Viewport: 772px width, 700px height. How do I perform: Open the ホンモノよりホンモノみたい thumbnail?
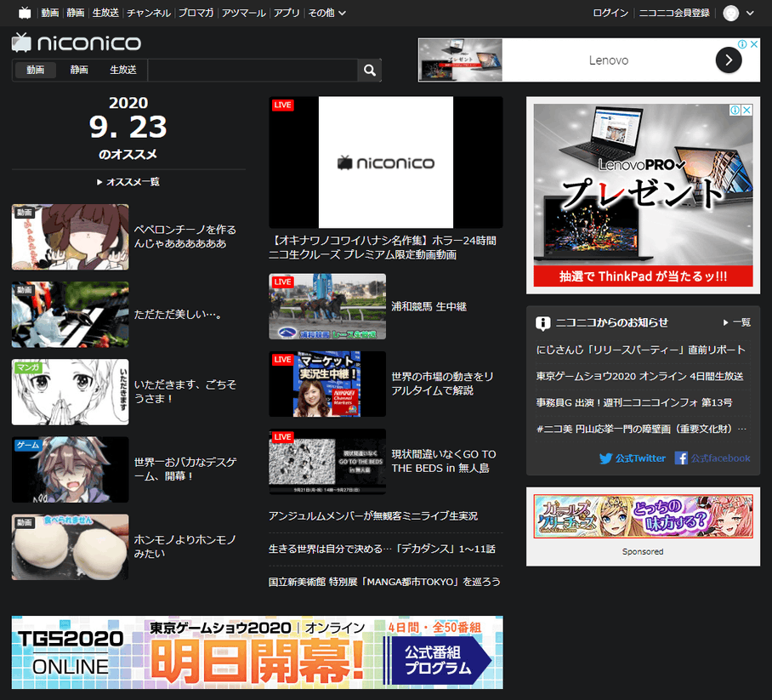71,547
